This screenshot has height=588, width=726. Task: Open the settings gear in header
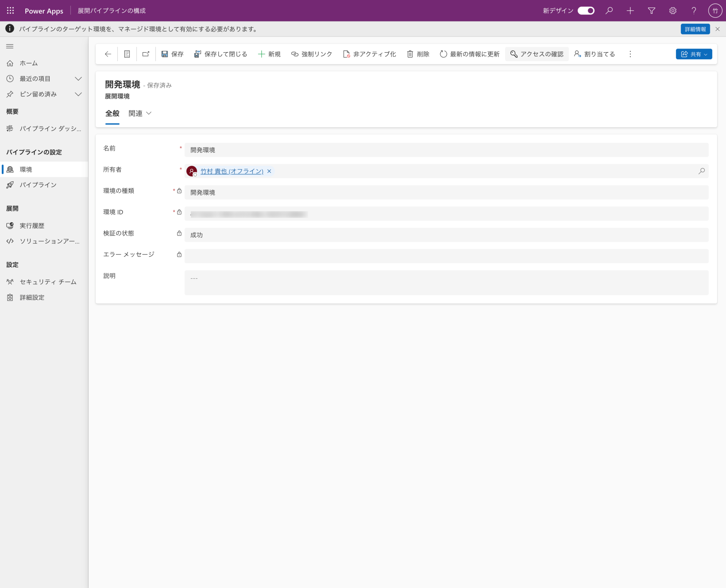[x=672, y=11]
